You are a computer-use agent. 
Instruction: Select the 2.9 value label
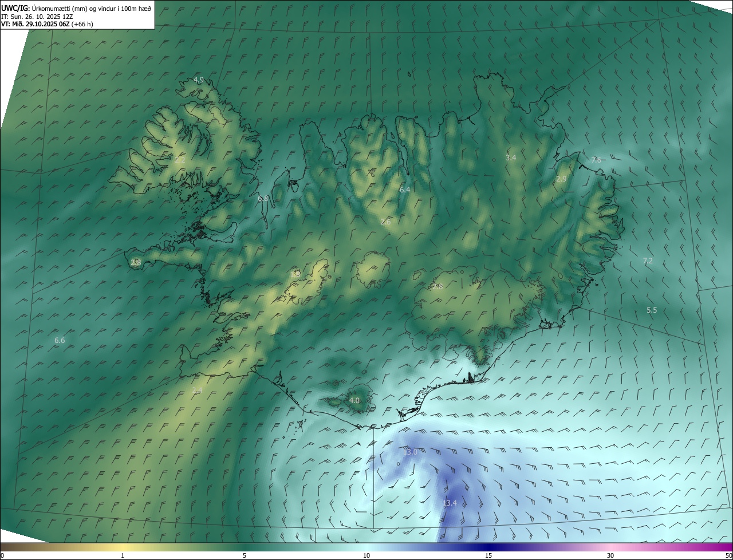pos(561,179)
